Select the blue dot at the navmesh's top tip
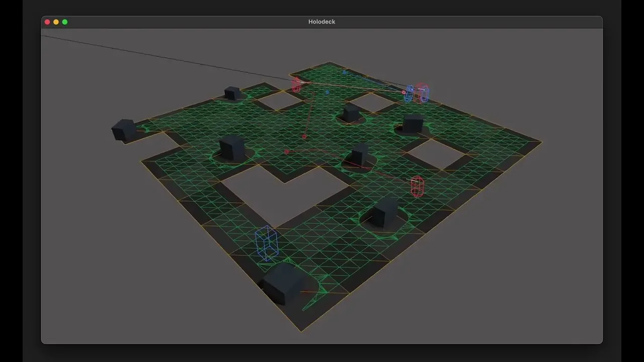The image size is (644, 362). click(344, 72)
